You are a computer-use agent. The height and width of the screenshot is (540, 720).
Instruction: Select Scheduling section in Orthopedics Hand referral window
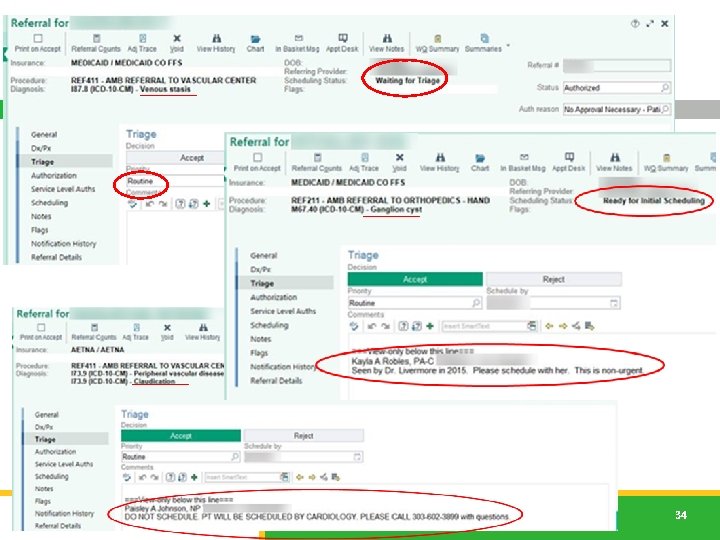coord(269,325)
